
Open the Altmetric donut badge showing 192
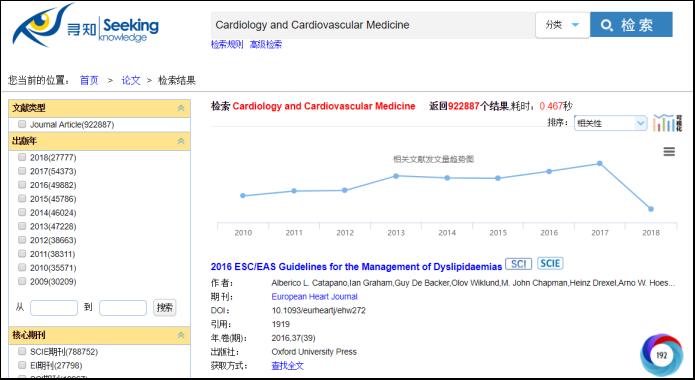[x=661, y=354]
